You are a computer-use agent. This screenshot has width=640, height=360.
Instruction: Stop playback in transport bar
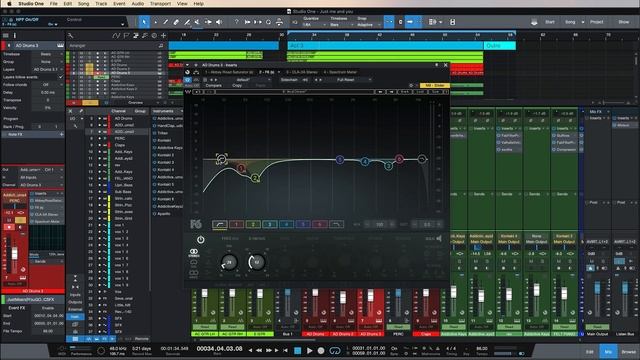point(298,351)
